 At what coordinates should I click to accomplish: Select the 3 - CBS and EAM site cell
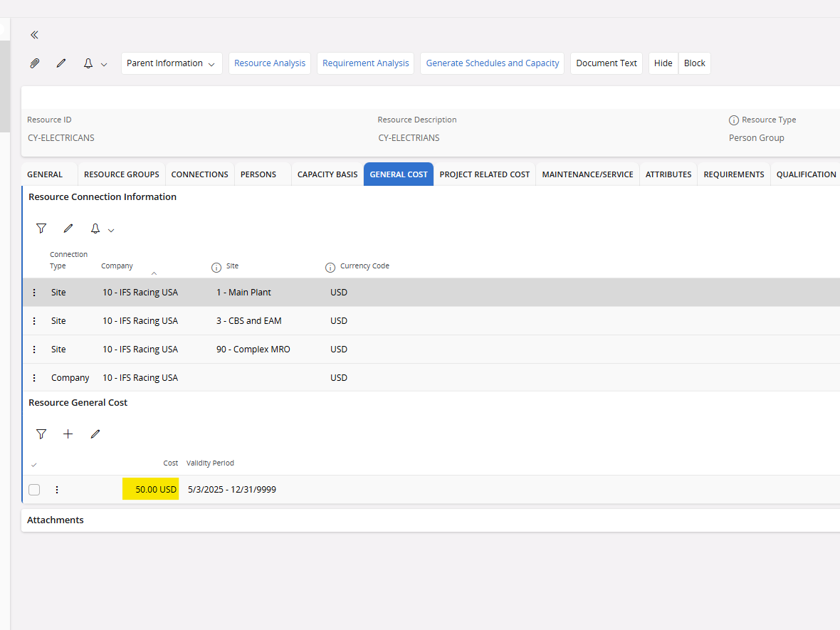coord(249,321)
